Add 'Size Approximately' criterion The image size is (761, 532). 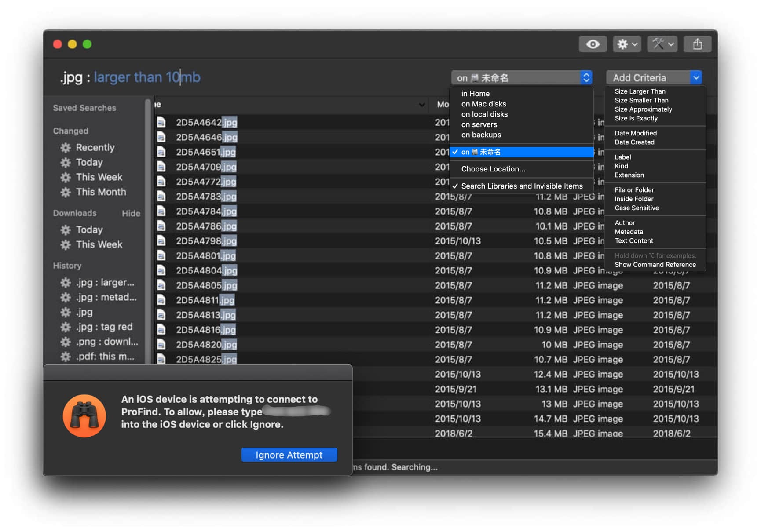click(643, 109)
